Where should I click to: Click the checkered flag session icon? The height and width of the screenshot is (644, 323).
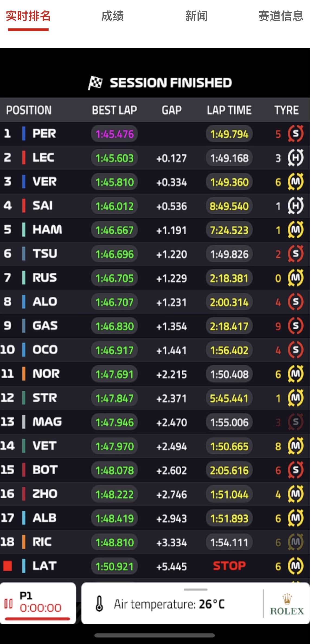coord(95,83)
